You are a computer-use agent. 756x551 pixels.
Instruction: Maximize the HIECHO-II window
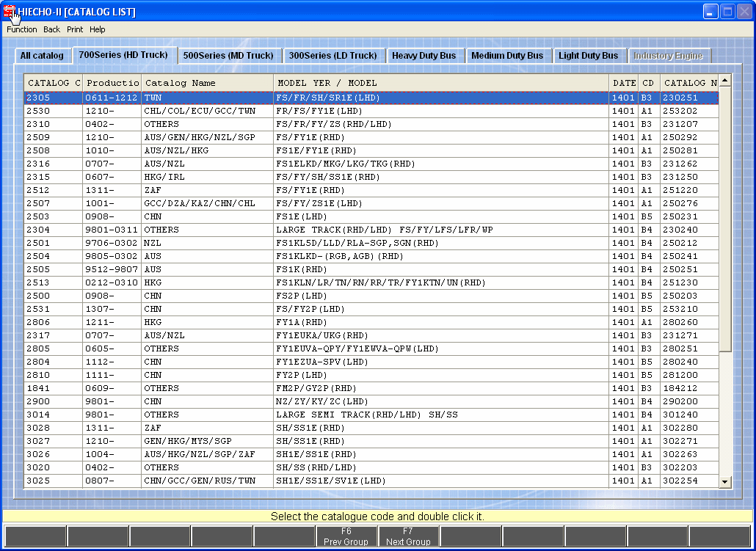click(727, 12)
